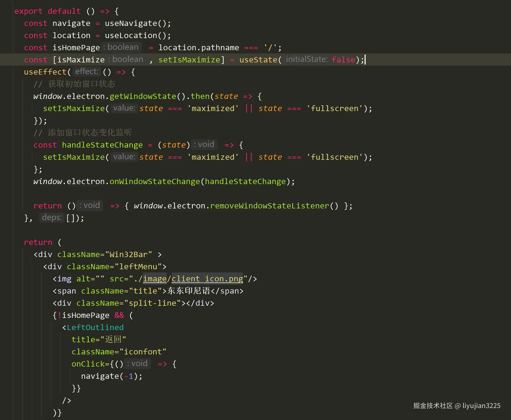Click the setIsMaximize name in the useState destructuring
This screenshot has height=420, width=511.
(189, 60)
